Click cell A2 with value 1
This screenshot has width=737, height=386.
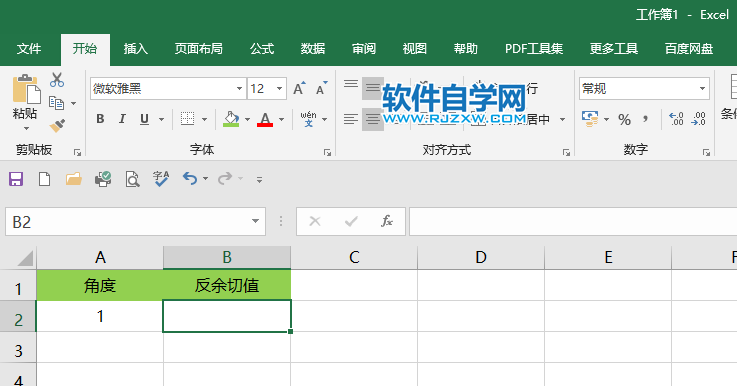(100, 316)
